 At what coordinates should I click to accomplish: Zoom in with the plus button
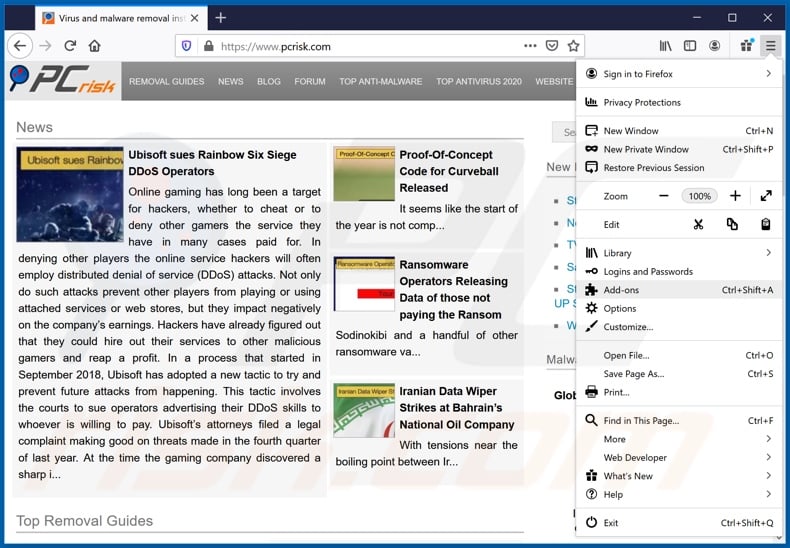[735, 196]
